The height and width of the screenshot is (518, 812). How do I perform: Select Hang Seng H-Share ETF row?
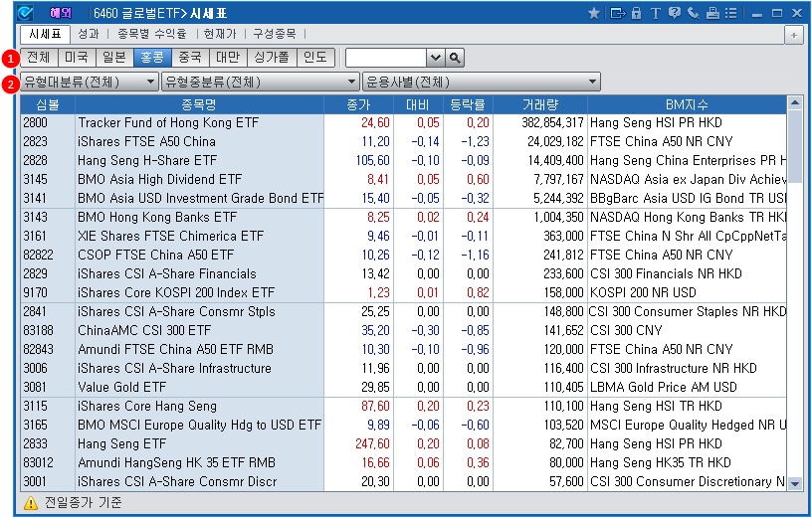(403, 160)
